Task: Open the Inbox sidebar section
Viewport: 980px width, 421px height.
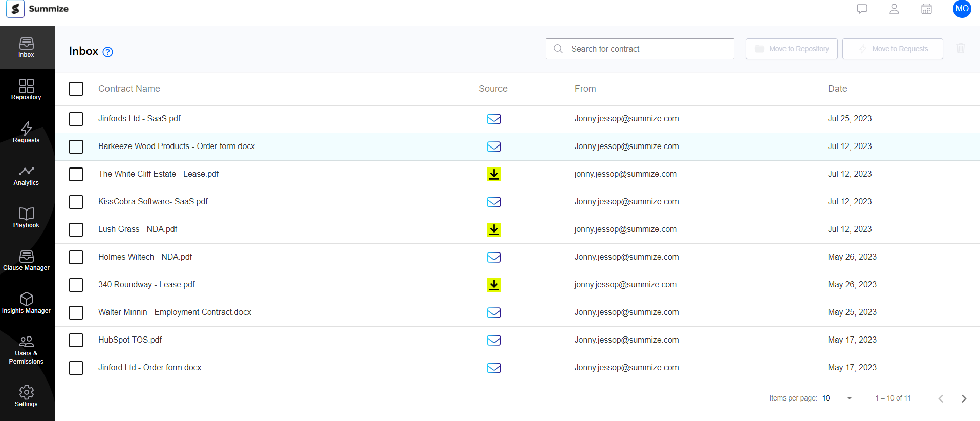Action: 27,48
